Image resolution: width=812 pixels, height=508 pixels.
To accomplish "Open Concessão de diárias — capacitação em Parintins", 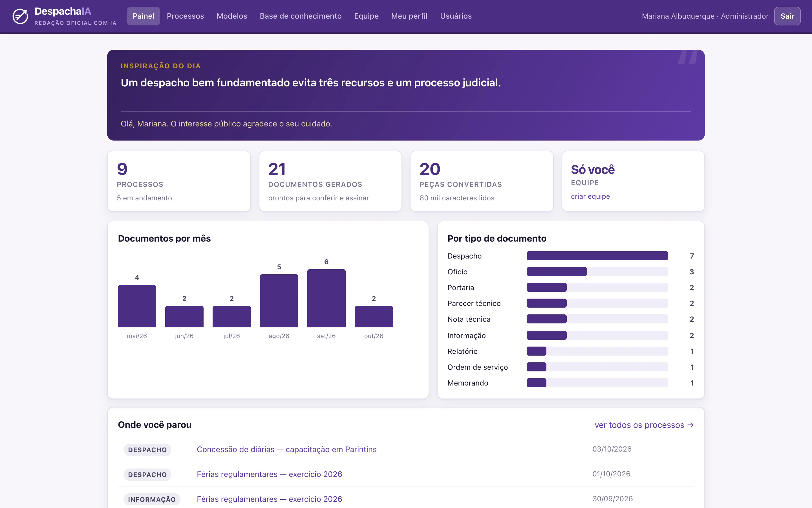I will tap(286, 450).
